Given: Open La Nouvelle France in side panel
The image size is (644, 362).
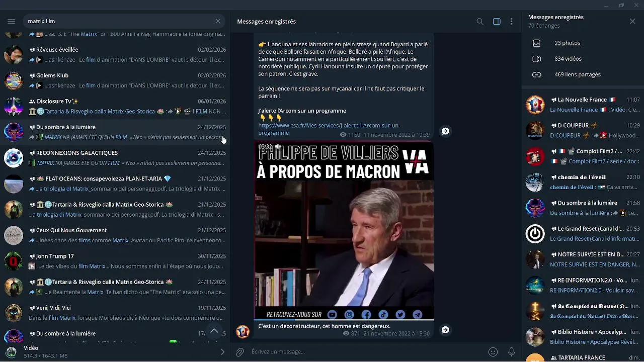Looking at the screenshot, I should [583, 105].
